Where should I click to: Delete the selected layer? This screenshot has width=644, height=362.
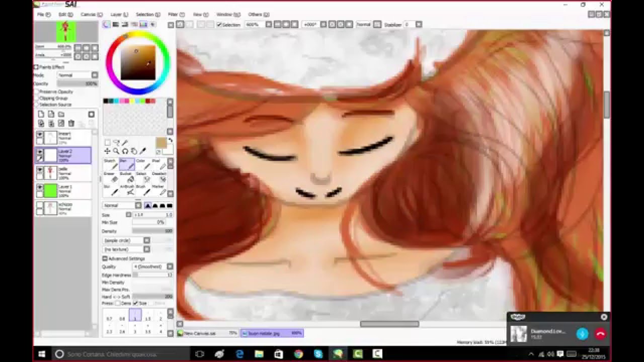[71, 123]
